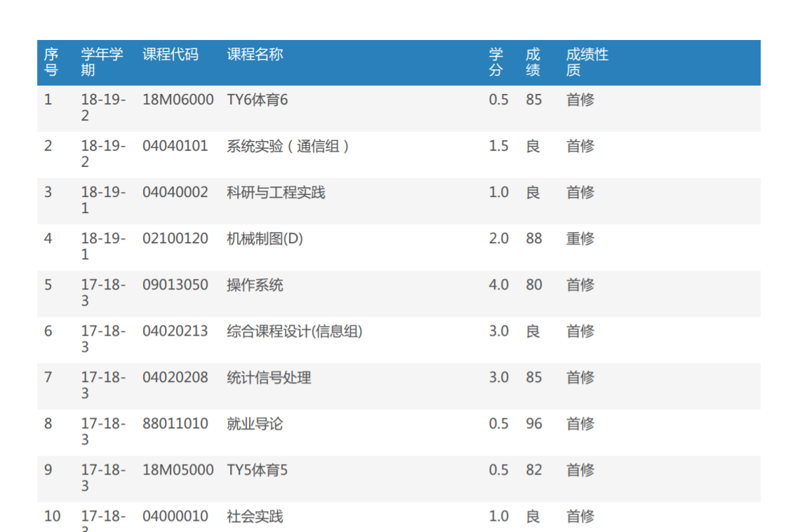Select course code 04000010
This screenshot has width=804, height=532.
coord(175,516)
